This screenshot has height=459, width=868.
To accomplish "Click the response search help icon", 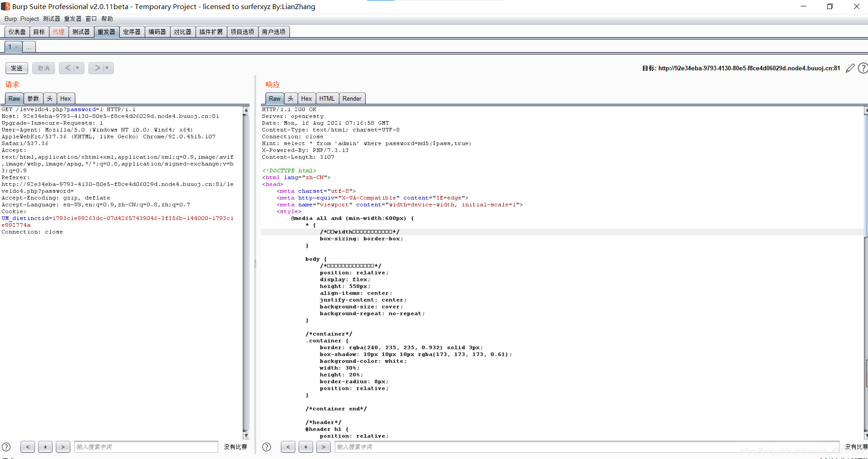I will pos(267,447).
